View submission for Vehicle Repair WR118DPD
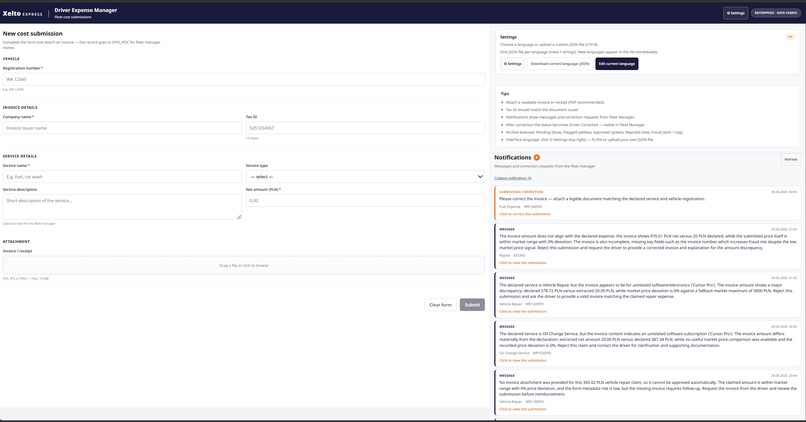The width and height of the screenshot is (806, 422). click(x=523, y=409)
